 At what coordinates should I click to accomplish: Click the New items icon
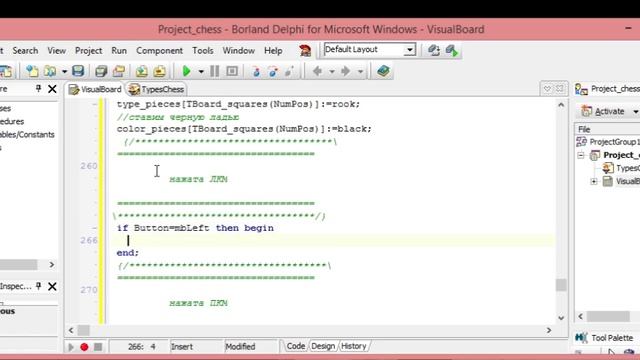[x=32, y=71]
